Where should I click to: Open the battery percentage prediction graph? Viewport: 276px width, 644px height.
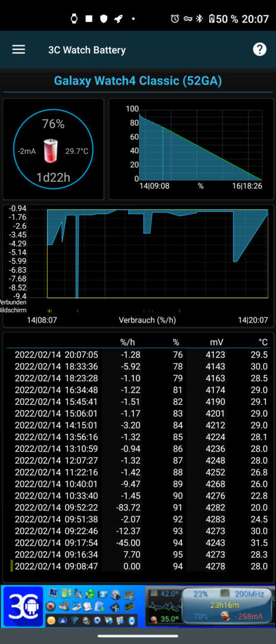pyautogui.click(x=191, y=148)
